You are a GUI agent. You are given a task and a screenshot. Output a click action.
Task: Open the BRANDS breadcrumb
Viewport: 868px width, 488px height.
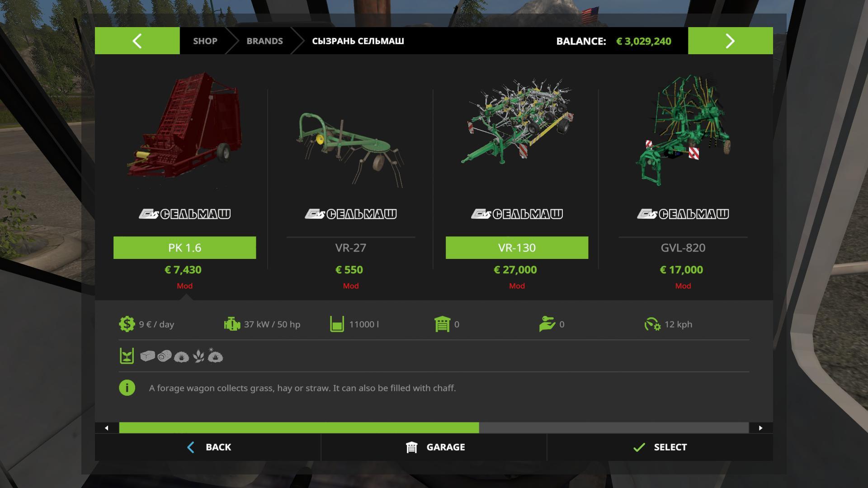(264, 41)
